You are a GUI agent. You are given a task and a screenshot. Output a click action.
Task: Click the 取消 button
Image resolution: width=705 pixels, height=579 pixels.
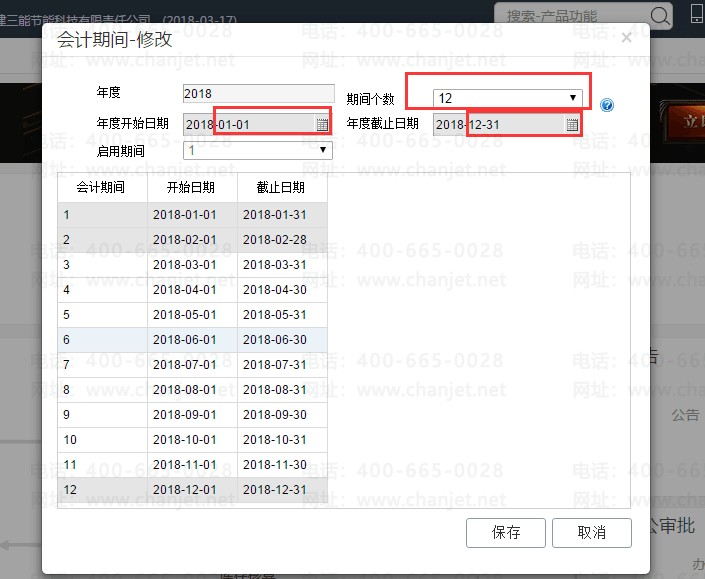592,533
